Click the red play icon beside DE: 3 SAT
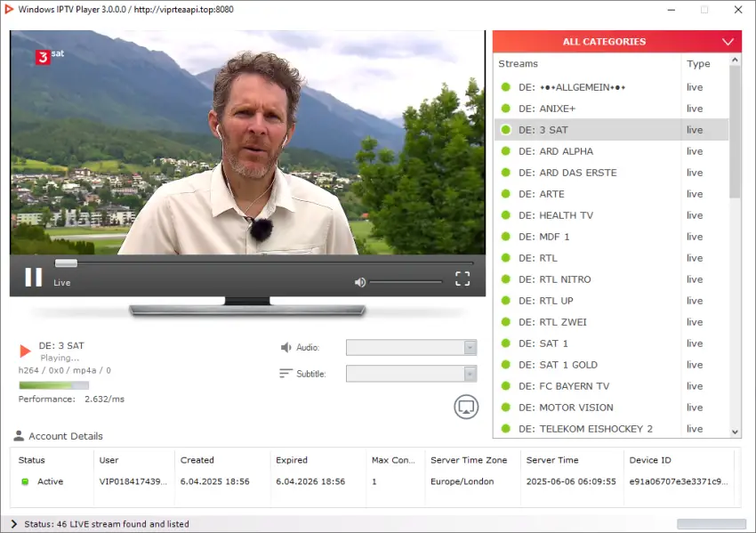Image resolution: width=756 pixels, height=533 pixels. (25, 351)
